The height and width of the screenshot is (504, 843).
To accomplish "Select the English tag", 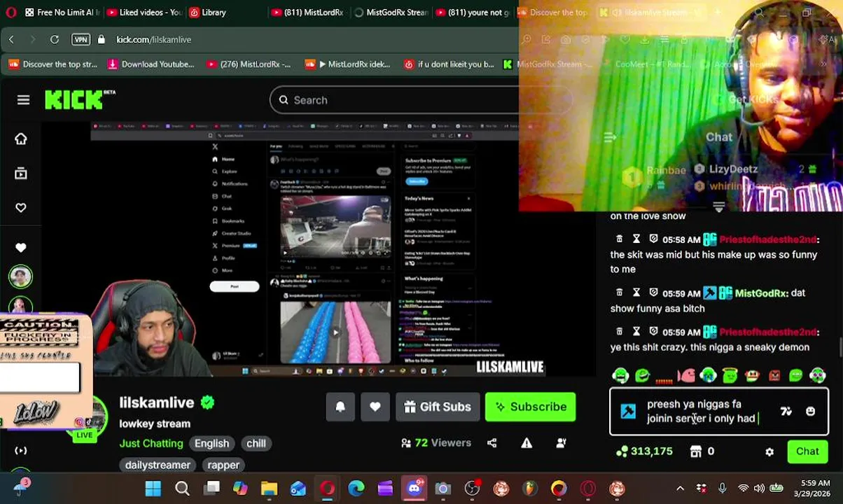I will coord(211,444).
